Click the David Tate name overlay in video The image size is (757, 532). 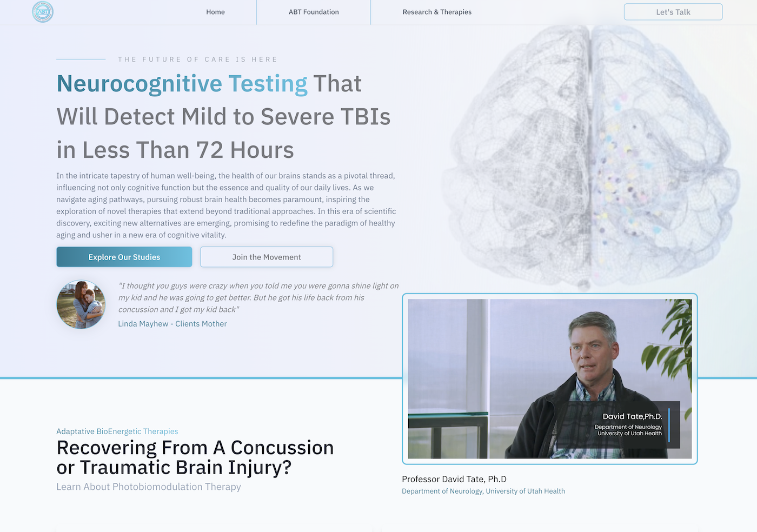tap(632, 416)
